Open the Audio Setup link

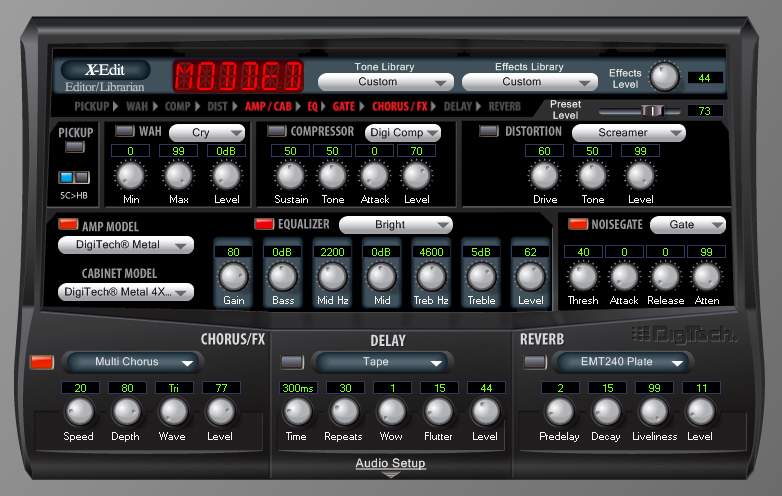tap(391, 463)
